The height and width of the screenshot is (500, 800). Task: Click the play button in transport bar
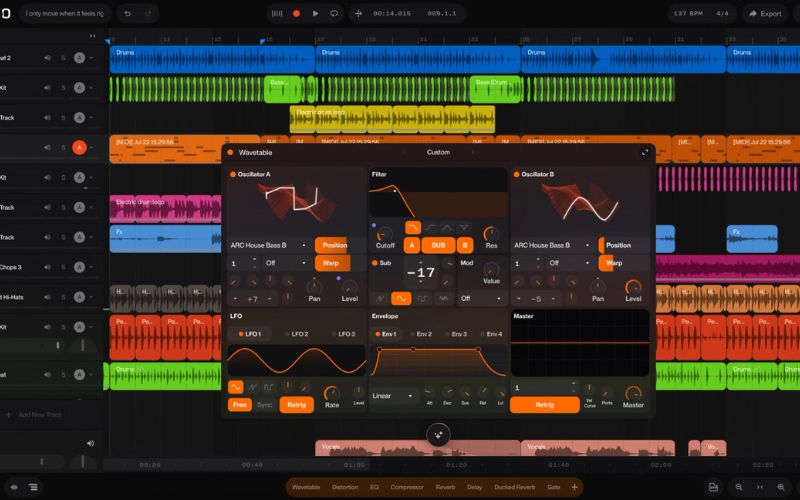[315, 14]
